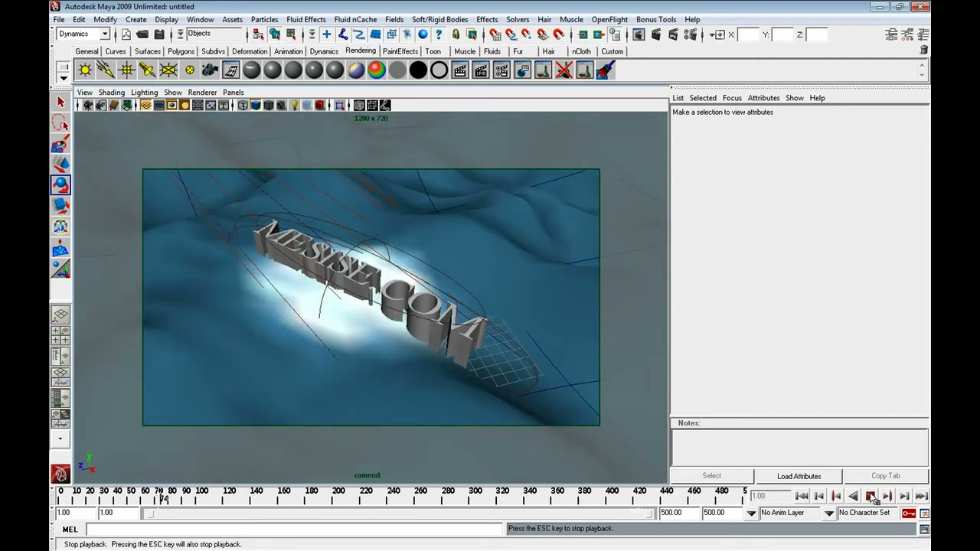Viewport: 980px width, 551px height.
Task: Assign the black surface shader sphere
Action: [x=418, y=70]
